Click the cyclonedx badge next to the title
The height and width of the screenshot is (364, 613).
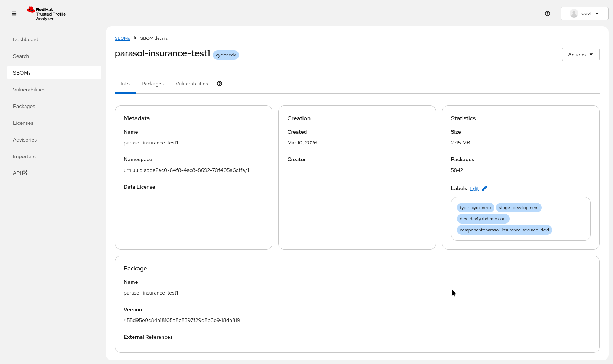226,55
